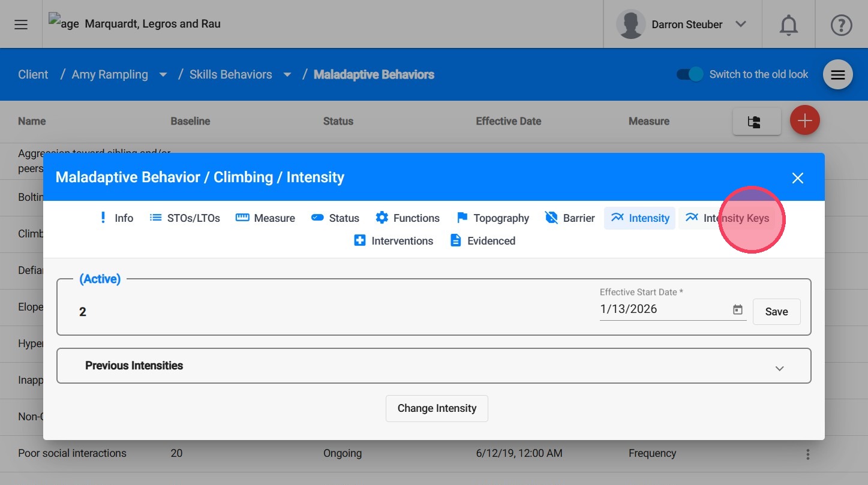The height and width of the screenshot is (485, 868).
Task: Click the Marquardt, Legros and Rau company name
Action: pos(153,24)
